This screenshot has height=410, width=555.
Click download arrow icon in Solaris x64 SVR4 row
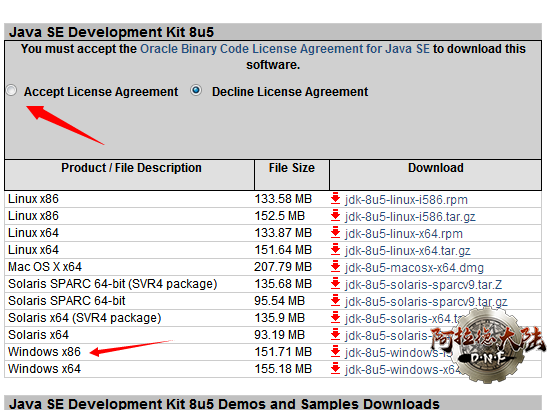point(335,318)
